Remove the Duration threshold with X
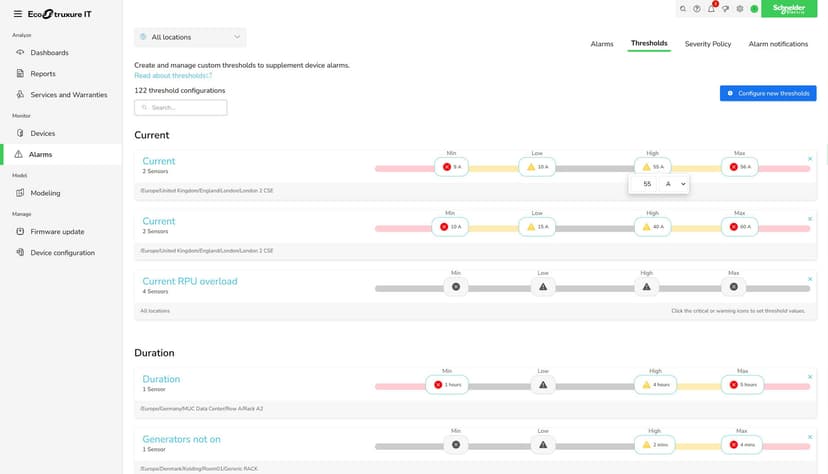Screen dimensions: 828x474 coord(810,377)
